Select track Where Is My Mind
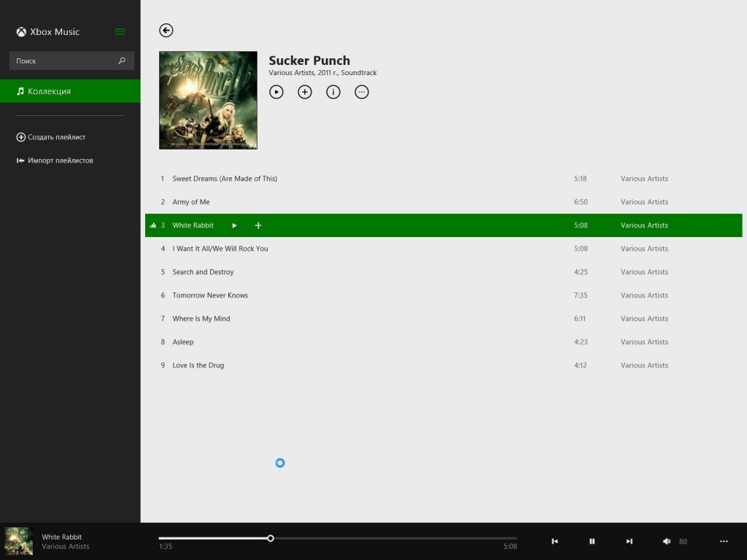 [x=444, y=319]
